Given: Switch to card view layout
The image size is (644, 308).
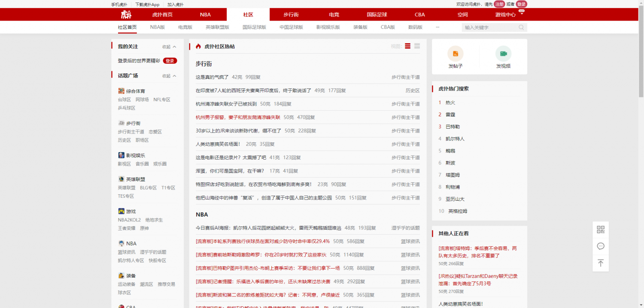Looking at the screenshot, I should pyautogui.click(x=417, y=46).
